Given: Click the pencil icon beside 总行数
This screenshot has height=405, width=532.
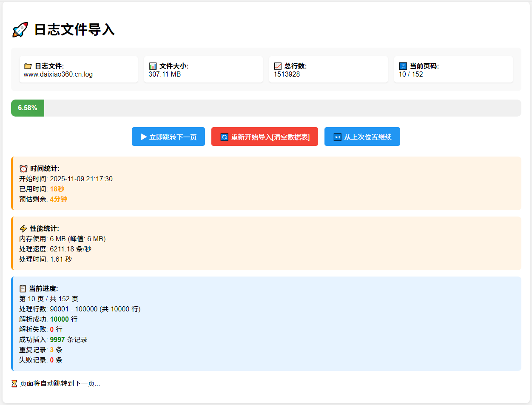Looking at the screenshot, I should pyautogui.click(x=278, y=66).
